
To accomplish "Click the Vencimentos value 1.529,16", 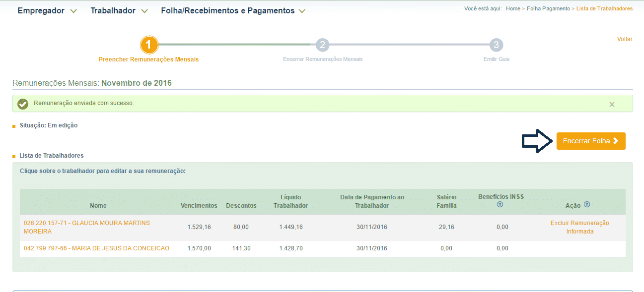I will click(199, 227).
